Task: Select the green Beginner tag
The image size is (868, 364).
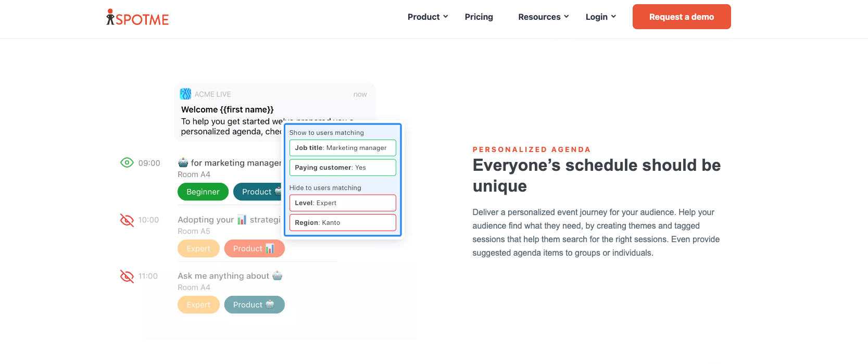Action: pos(203,192)
